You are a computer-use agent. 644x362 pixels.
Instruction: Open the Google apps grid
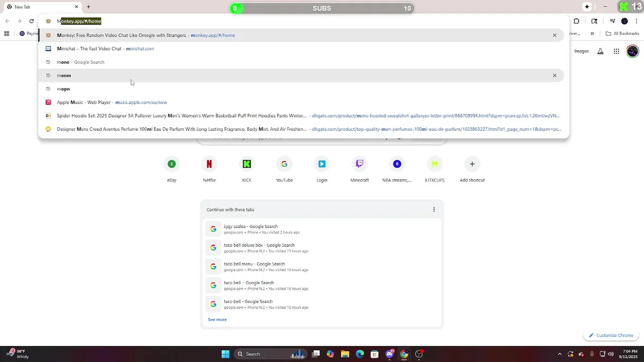click(616, 51)
